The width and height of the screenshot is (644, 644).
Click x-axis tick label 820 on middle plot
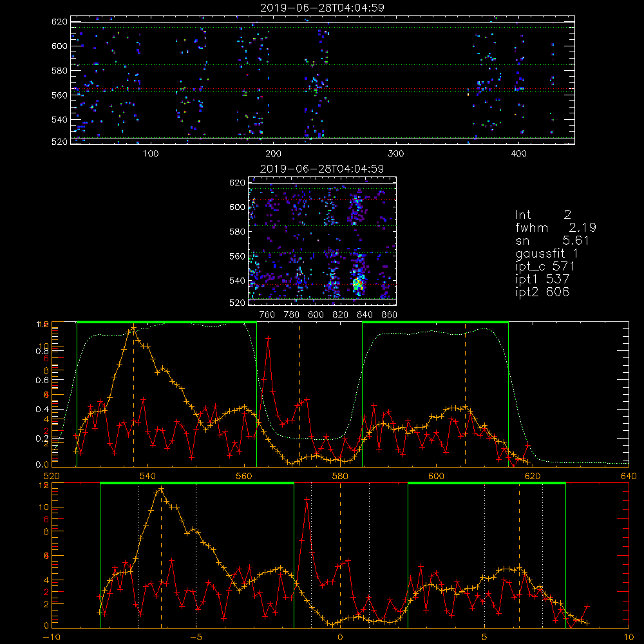[341, 315]
